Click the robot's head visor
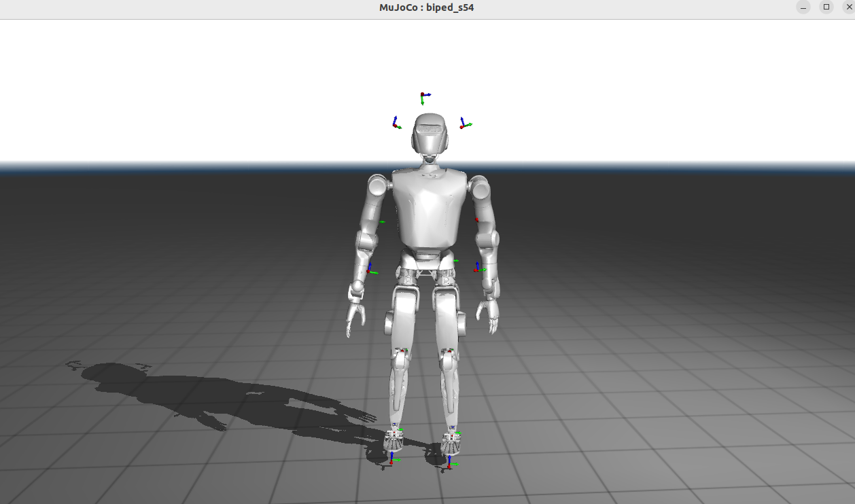 tap(430, 128)
